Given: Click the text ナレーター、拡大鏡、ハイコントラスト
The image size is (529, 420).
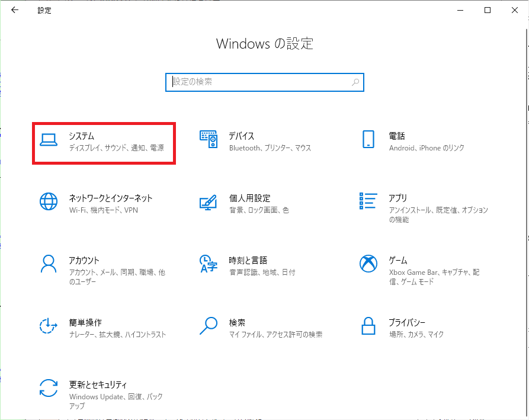Looking at the screenshot, I should coord(117,334).
